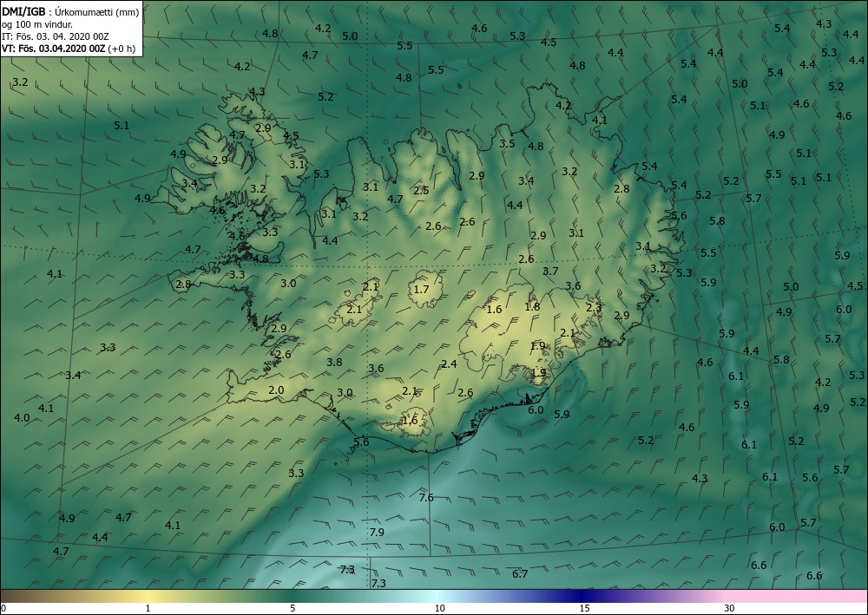The image size is (868, 615).
Task: Select the 'IT: Fös. 03. 04. 2020 00Z' line
Action: click(56, 36)
